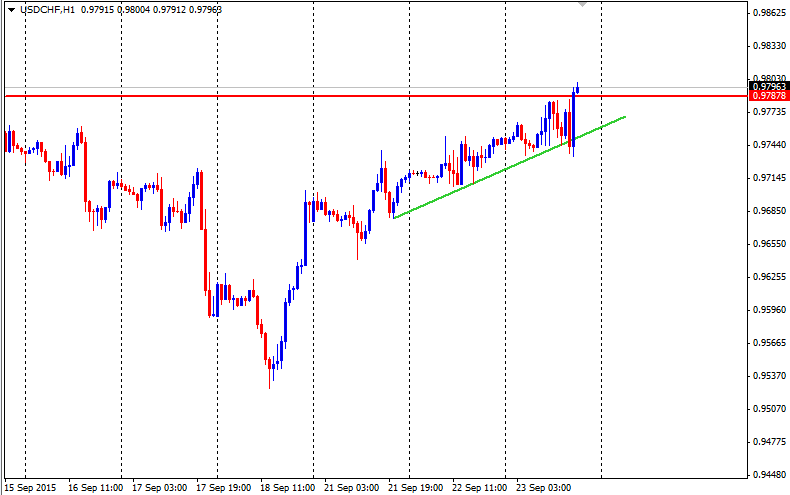
Task: Click the 0.97145 price scale value
Action: pyautogui.click(x=769, y=178)
